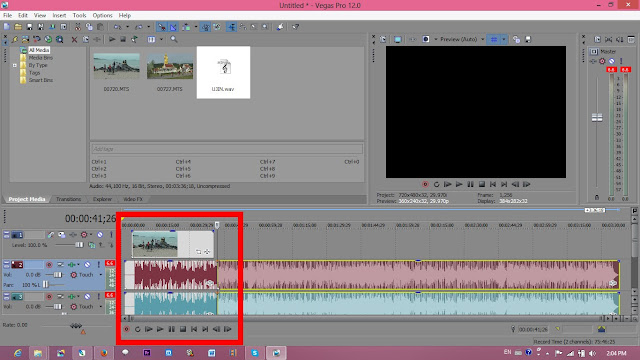640x360 pixels.
Task: Open compositing mode dropdown on video track 1
Action: [91, 245]
